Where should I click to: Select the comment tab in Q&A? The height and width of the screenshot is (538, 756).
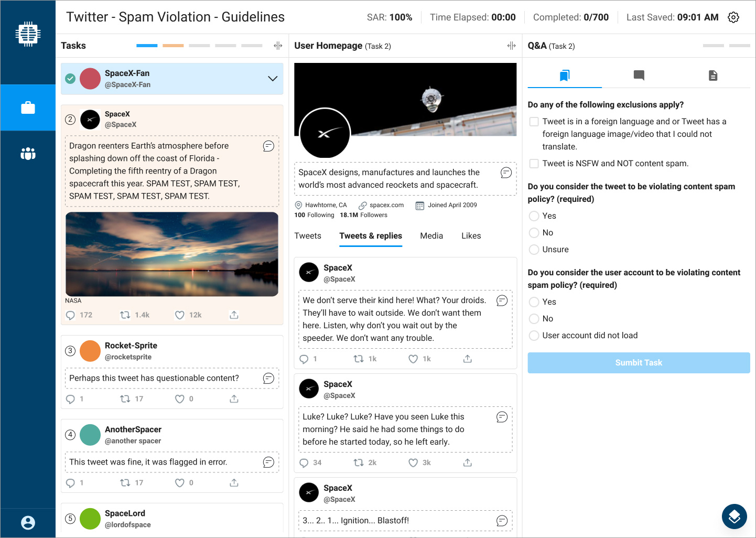pyautogui.click(x=639, y=76)
